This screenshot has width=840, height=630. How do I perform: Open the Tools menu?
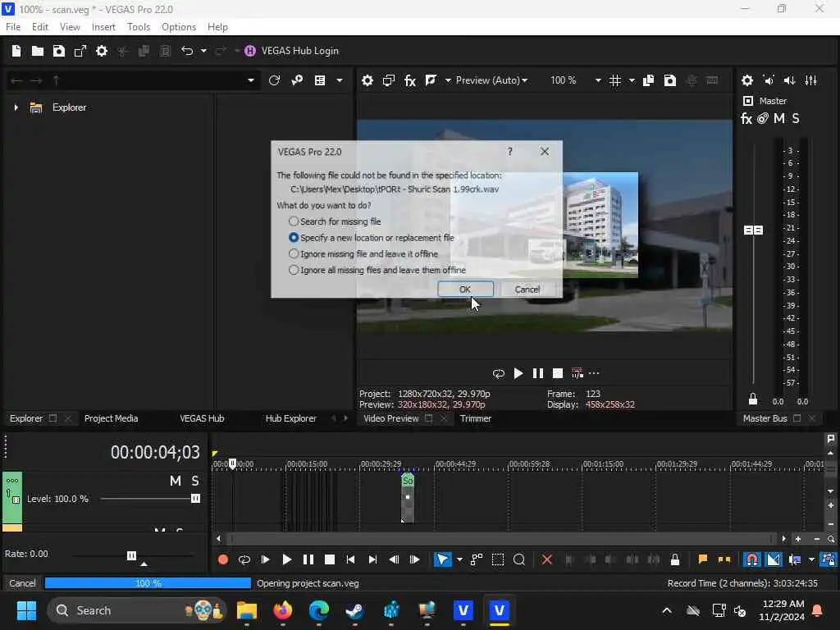coord(139,27)
